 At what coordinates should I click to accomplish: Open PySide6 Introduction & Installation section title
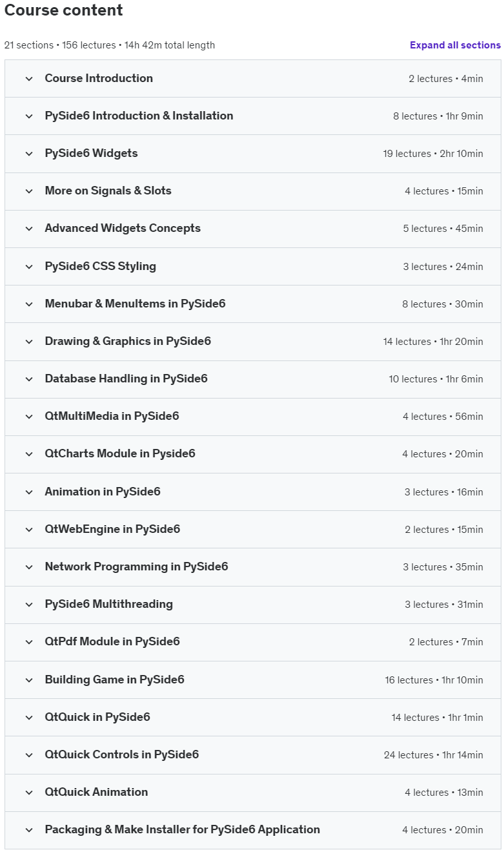[x=139, y=116]
